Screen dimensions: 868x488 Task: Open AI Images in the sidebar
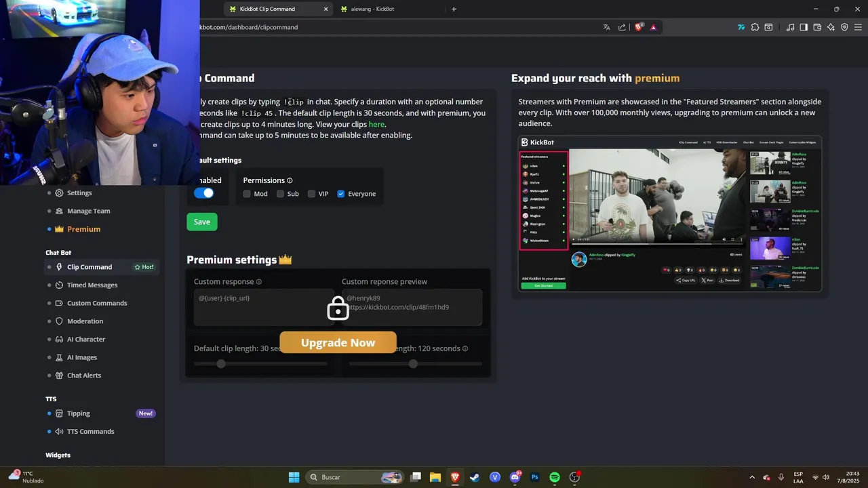[82, 357]
